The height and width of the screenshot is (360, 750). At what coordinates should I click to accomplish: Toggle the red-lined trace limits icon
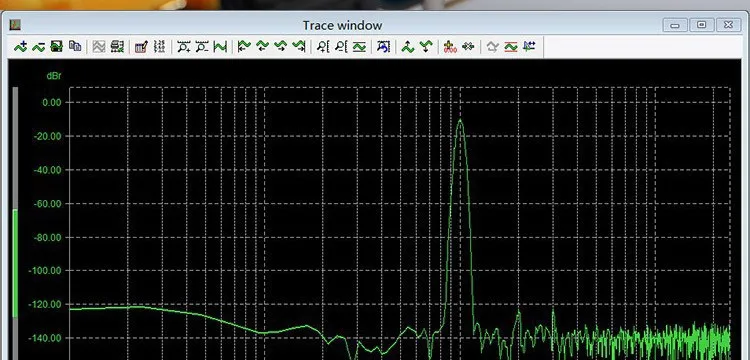[x=511, y=46]
